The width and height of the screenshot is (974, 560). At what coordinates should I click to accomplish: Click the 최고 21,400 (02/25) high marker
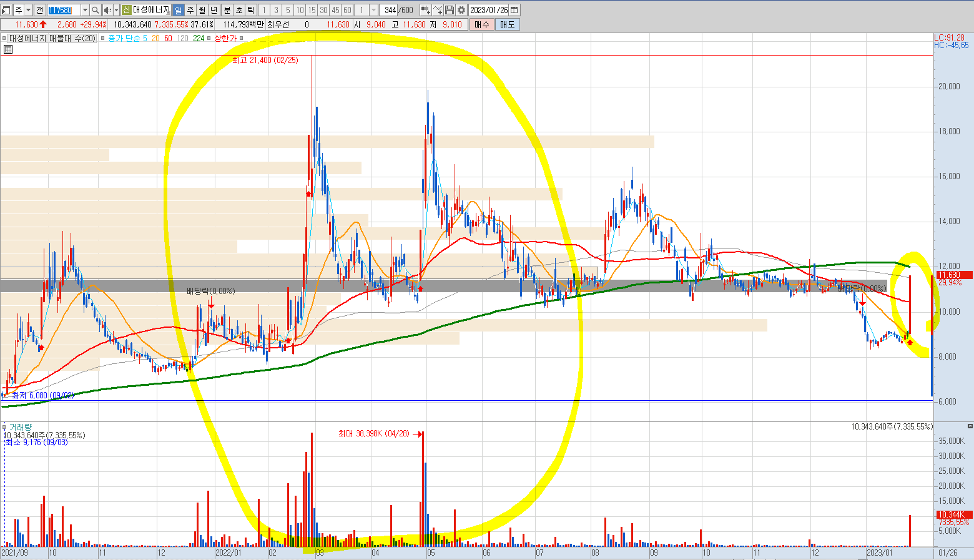265,60
